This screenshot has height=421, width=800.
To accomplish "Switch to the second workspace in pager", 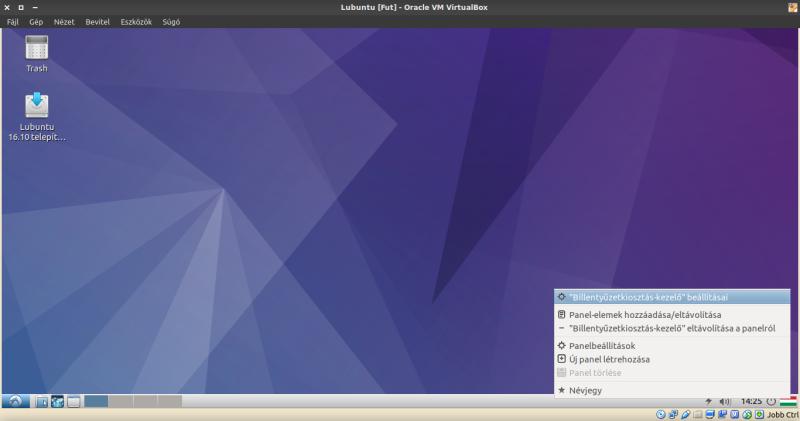I will (121, 402).
